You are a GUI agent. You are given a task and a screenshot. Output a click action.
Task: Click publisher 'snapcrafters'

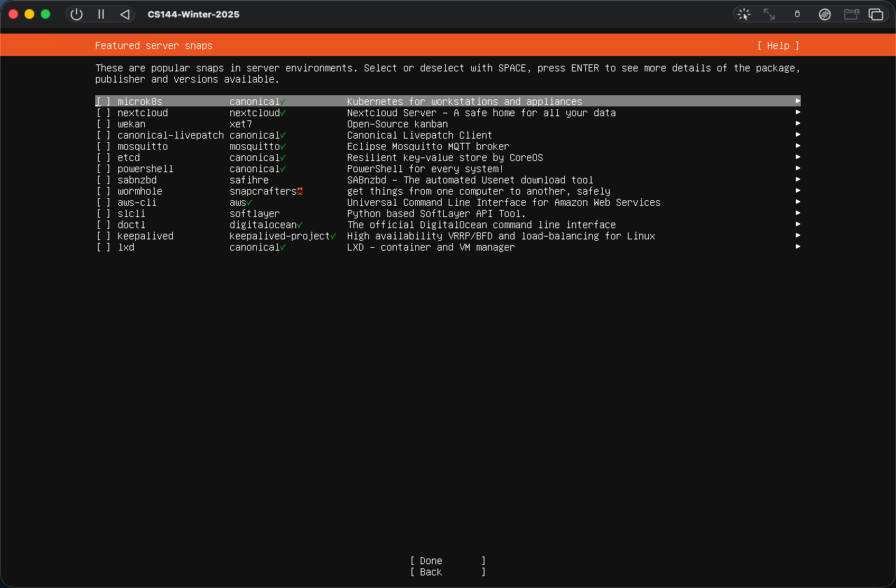pos(263,191)
